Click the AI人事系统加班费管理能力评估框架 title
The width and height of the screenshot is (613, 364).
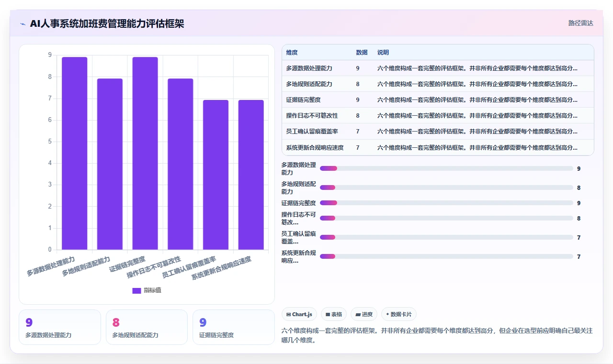pyautogui.click(x=107, y=24)
